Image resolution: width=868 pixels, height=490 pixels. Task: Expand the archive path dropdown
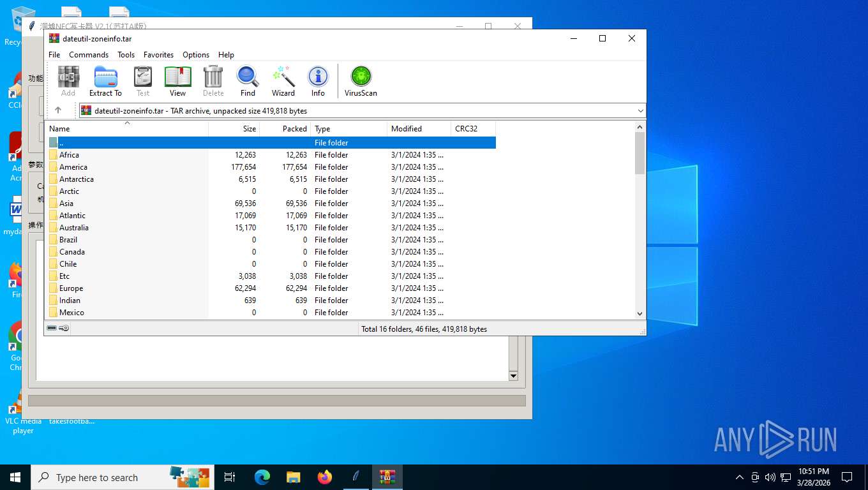[x=640, y=110]
